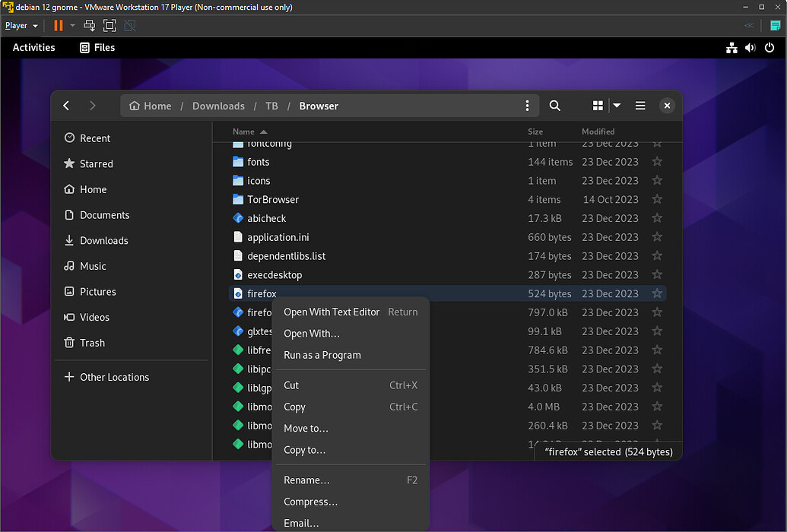Enter fullscreen via the VMware toolbar icon
Screen dimensions: 787x532
[109, 25]
